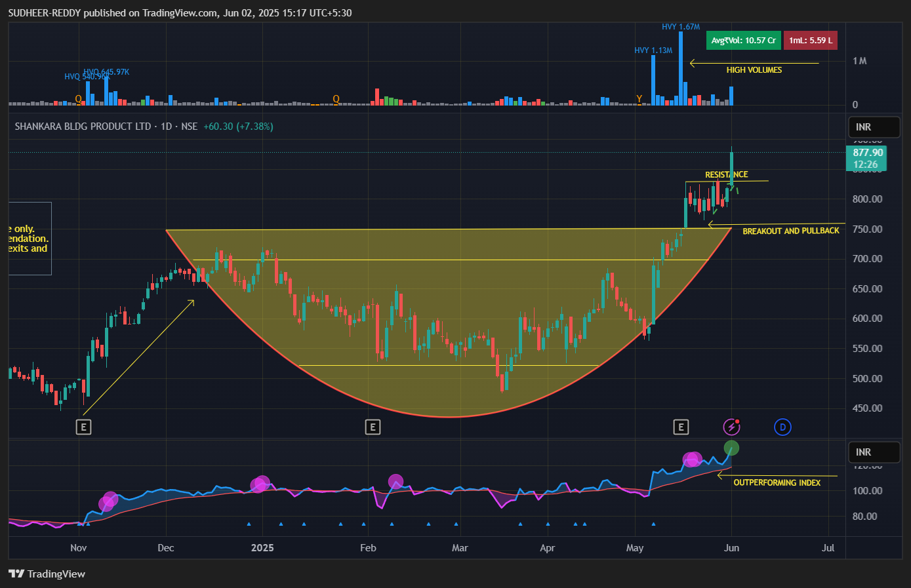The height and width of the screenshot is (588, 911).
Task: Click the AvgVol 10.57 Cr label
Action: 744,41
